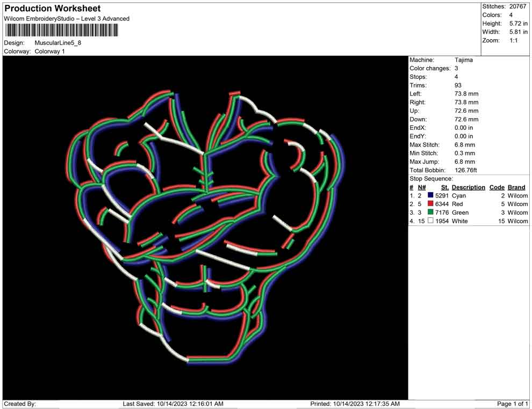
Task: Select the barcode under the worksheet title
Action: point(61,31)
